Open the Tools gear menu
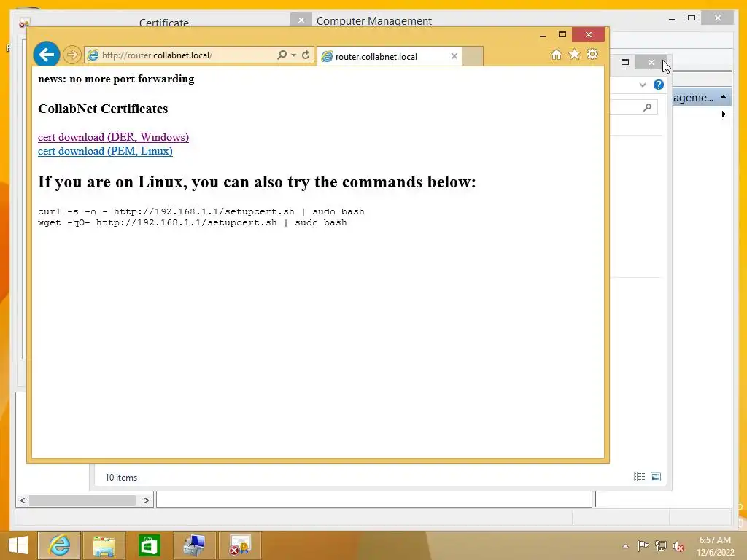This screenshot has height=560, width=747. (592, 54)
